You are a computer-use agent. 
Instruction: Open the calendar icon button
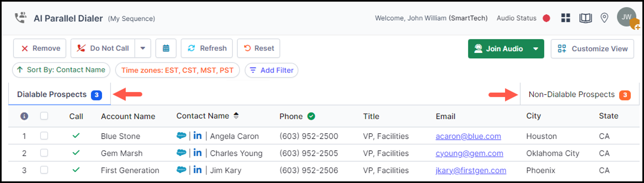tap(166, 48)
